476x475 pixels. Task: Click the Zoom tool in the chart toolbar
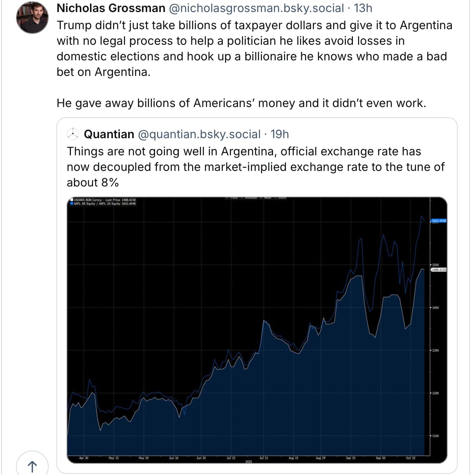tap(282, 198)
